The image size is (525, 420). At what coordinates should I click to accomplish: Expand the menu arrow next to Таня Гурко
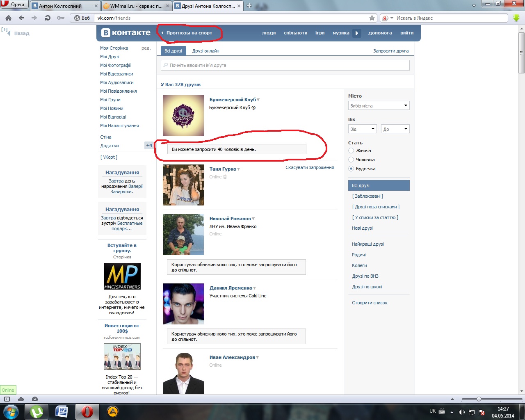(239, 169)
